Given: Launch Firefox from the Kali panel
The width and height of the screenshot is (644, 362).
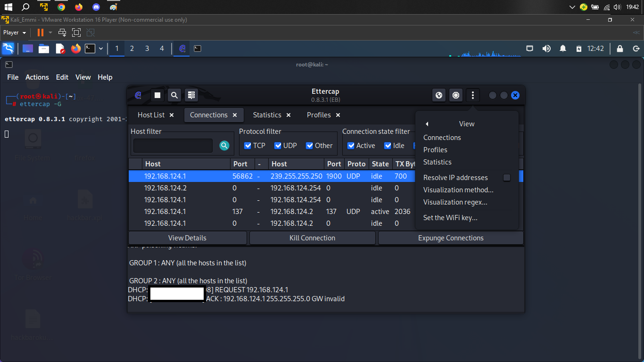Looking at the screenshot, I should (76, 49).
